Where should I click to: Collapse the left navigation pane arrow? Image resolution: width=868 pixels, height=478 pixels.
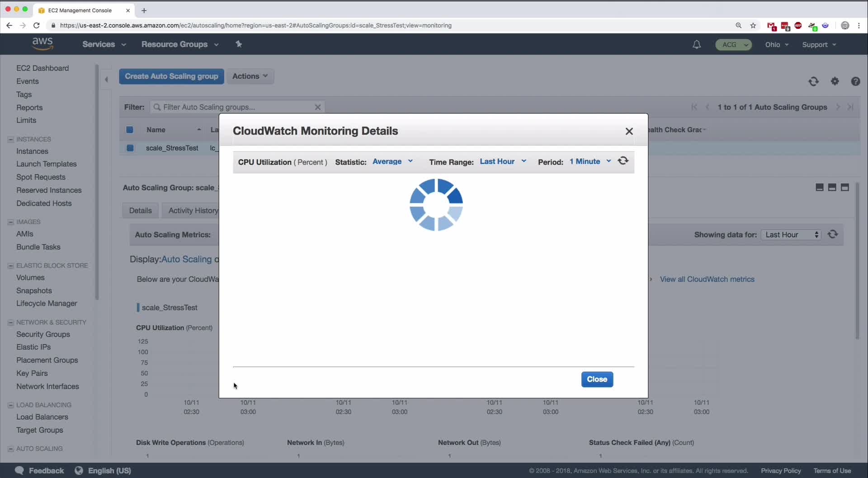coord(106,80)
